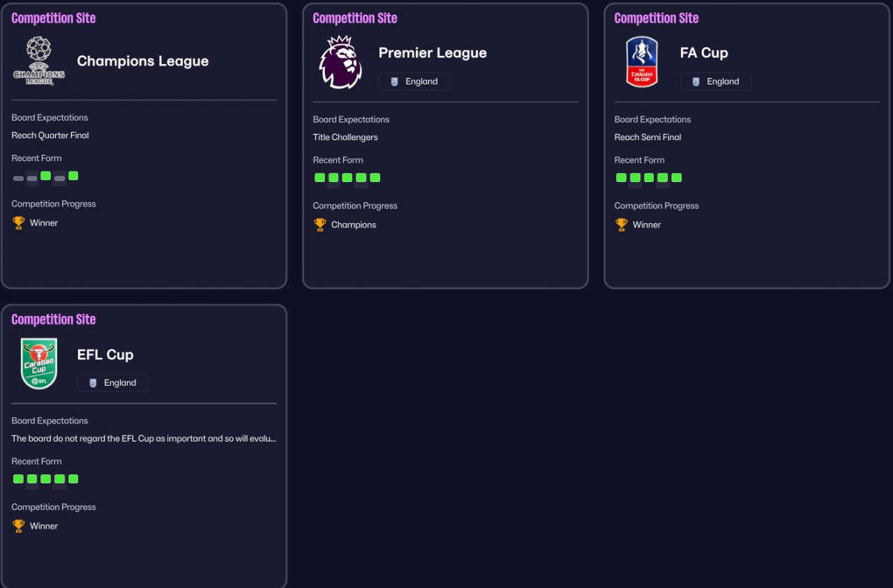This screenshot has width=893, height=588.
Task: Open the Champions League competition title
Action: [x=143, y=61]
